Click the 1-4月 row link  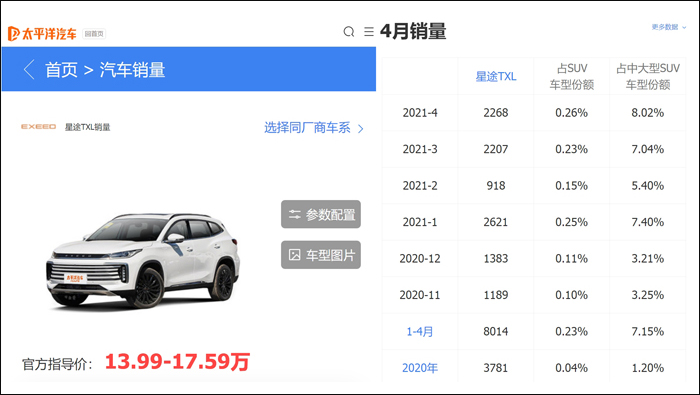(420, 332)
